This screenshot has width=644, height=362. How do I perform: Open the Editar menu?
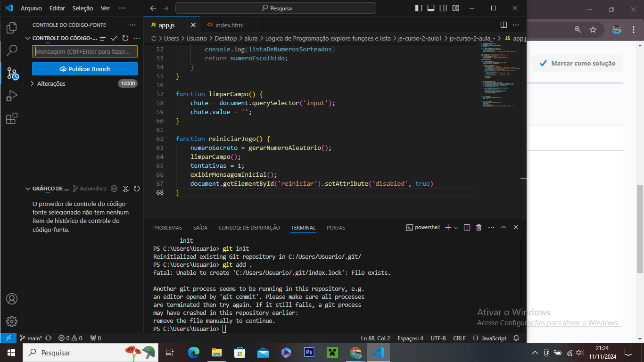point(58,8)
